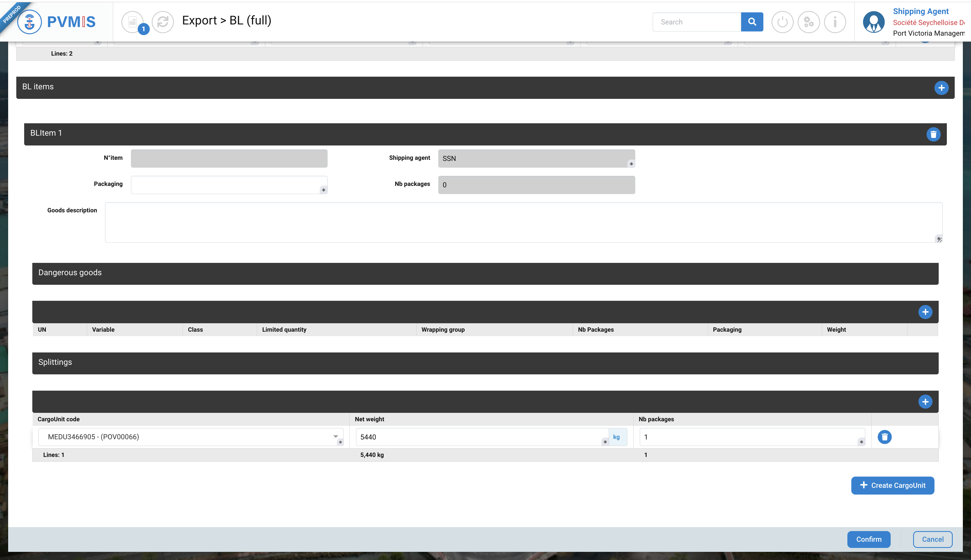
Task: Delete BLItem 1 with trash icon
Action: [933, 134]
